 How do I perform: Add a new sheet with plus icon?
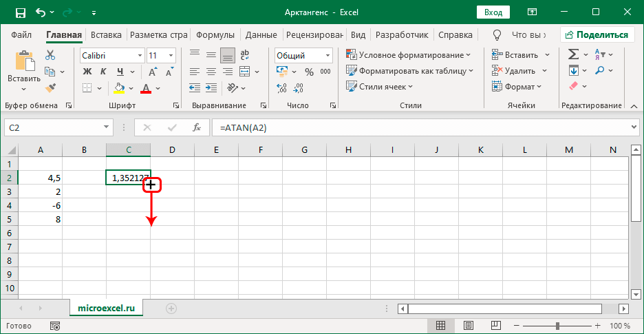pos(171,309)
